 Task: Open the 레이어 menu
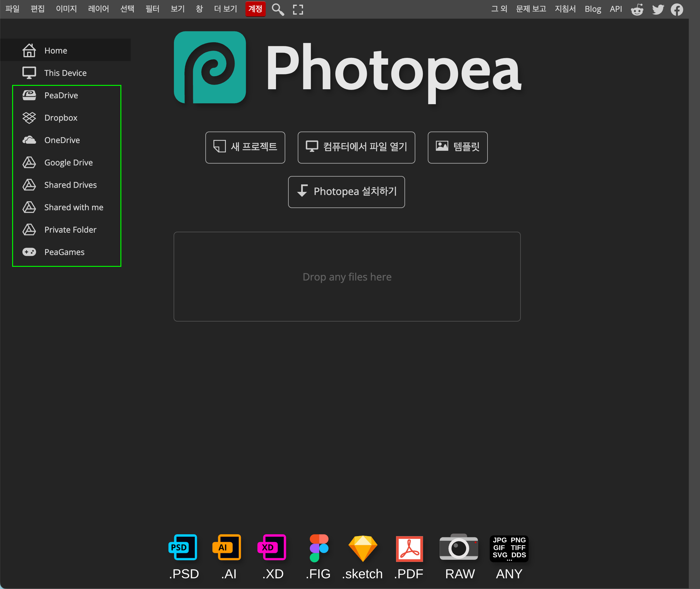98,9
